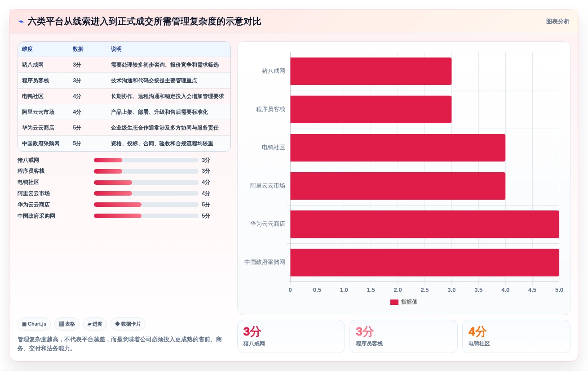This screenshot has height=371, width=588.
Task: Open the 猪八戒网 3分 data card
Action: click(x=291, y=336)
